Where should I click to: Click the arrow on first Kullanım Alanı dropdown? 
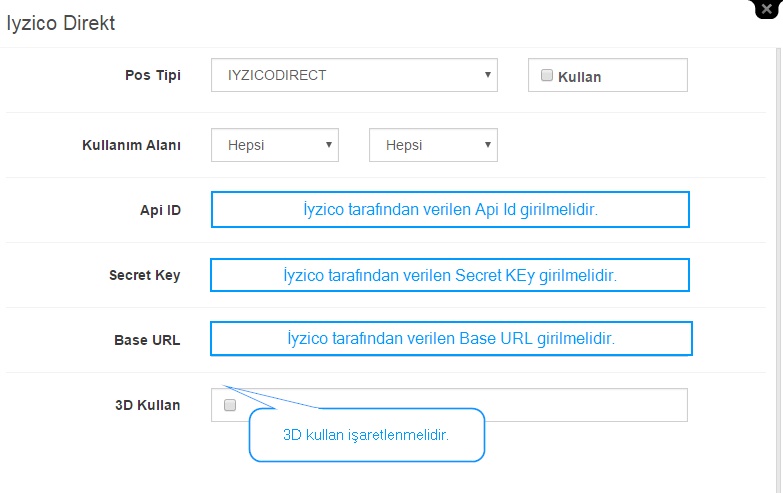pos(329,145)
